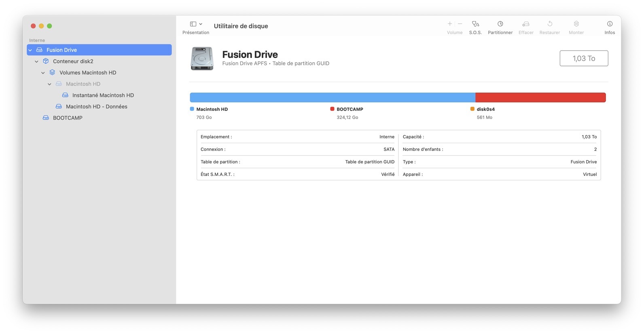Click the 'Vérifié' S.M.A.R.T. status value

tap(388, 174)
